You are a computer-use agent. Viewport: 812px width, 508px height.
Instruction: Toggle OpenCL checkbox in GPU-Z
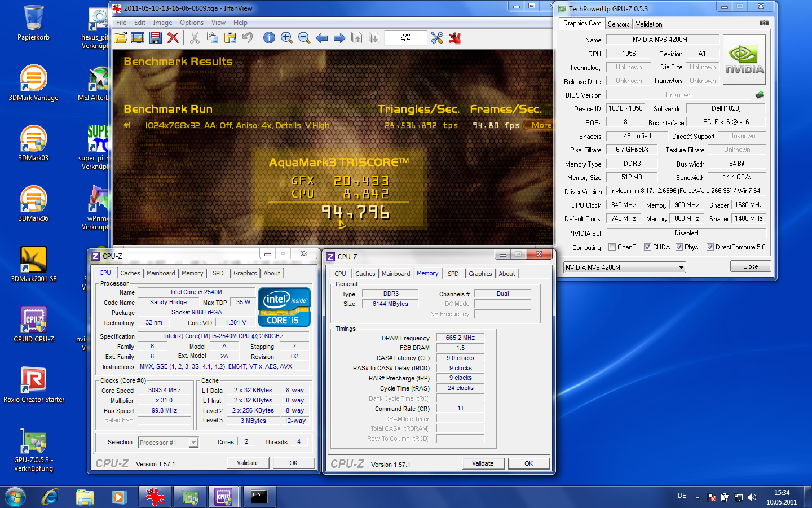612,247
